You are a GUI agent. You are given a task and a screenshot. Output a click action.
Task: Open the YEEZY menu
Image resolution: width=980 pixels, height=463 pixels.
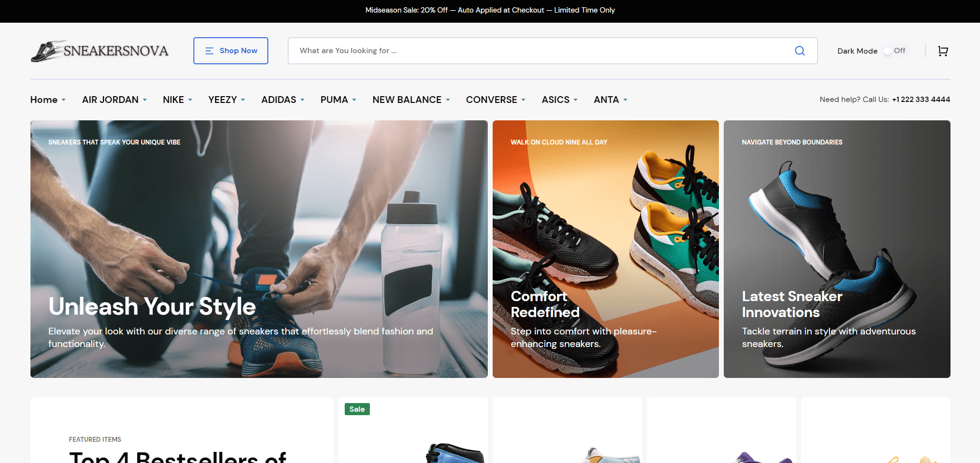pos(222,100)
